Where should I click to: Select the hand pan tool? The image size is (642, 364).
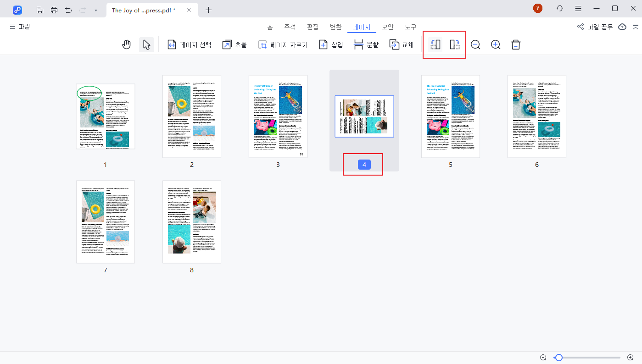click(126, 44)
